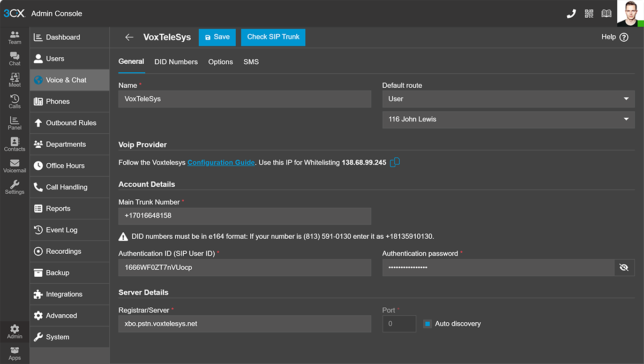The width and height of the screenshot is (644, 364).
Task: Open Dashboard in the admin menu
Action: click(x=70, y=37)
